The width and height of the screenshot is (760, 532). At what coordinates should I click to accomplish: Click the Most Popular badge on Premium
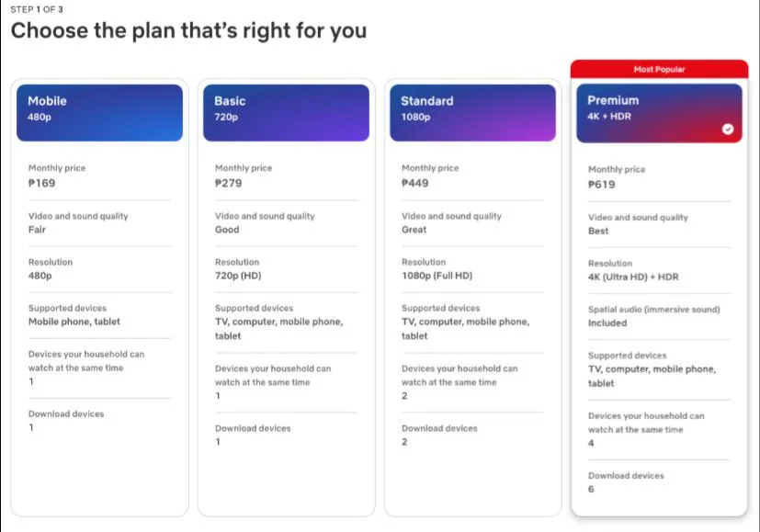(x=659, y=69)
